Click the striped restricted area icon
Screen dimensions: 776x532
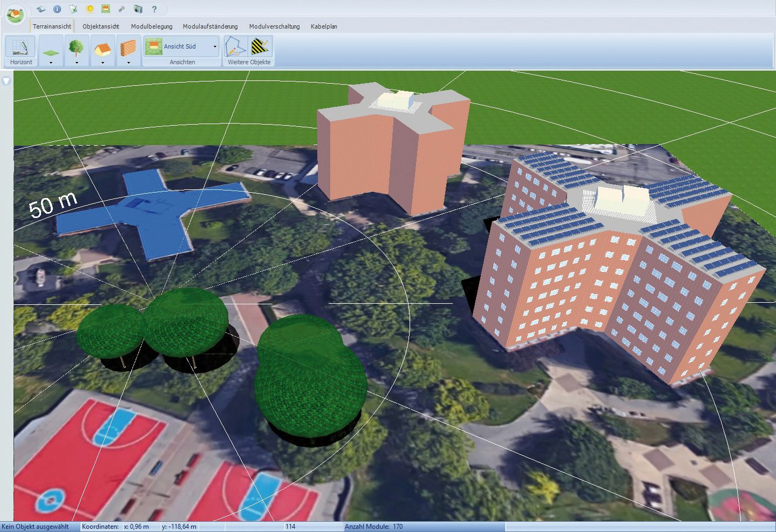click(261, 47)
